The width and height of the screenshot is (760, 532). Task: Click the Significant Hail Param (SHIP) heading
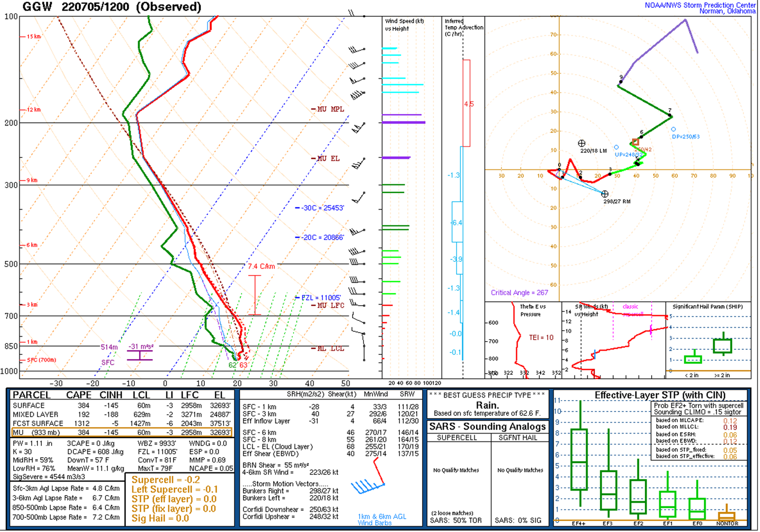click(708, 307)
